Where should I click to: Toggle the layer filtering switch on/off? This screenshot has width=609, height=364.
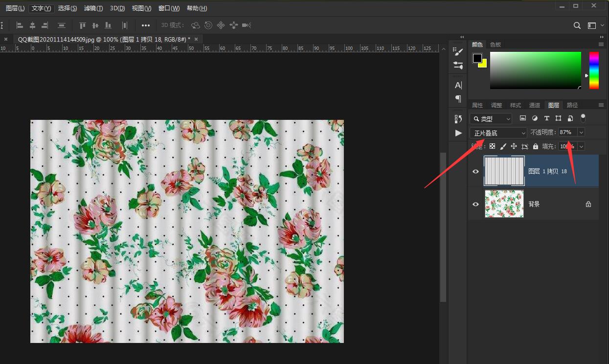(583, 118)
